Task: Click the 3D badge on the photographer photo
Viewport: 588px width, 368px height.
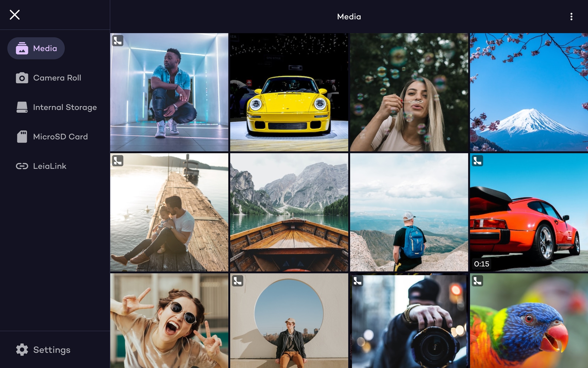Action: pos(358,281)
